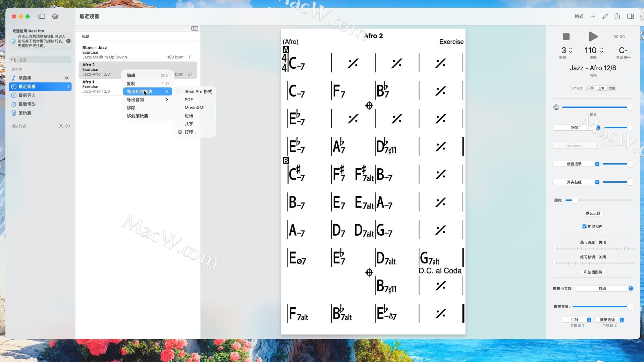Screen dimensions: 644x362
Task: Click the 混响 reverb slider
Action: tap(575, 200)
